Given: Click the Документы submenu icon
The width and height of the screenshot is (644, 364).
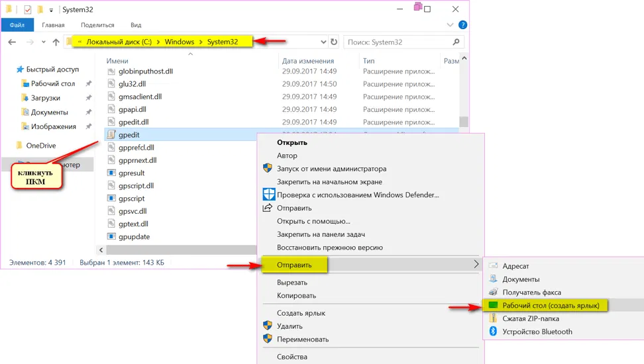Looking at the screenshot, I should [493, 279].
